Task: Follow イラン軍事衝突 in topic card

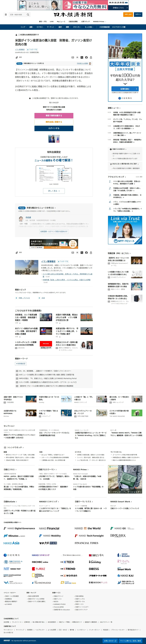Action: click(x=63, y=261)
